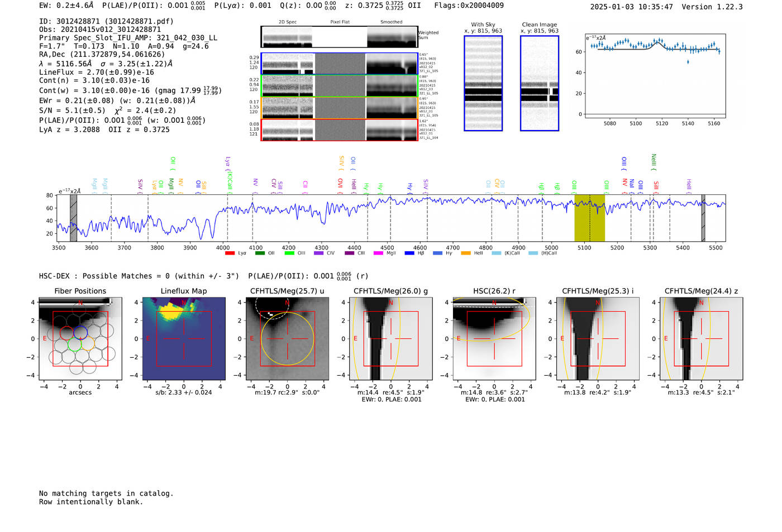Screen dimensions: 782x532
Task: Open the HSC(26.2) r cutout
Action: coord(494,339)
